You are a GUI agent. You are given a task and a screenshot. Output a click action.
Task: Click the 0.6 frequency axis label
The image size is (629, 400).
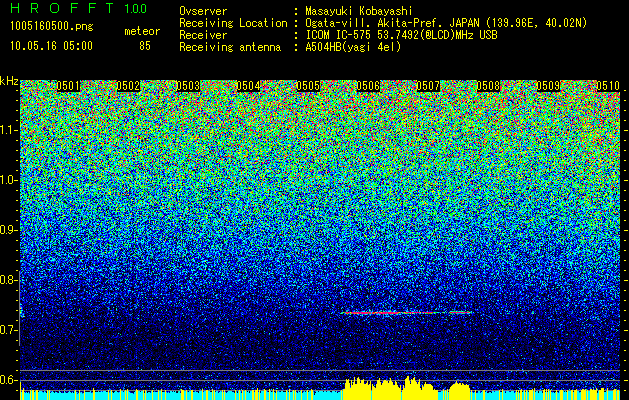[x=9, y=380]
